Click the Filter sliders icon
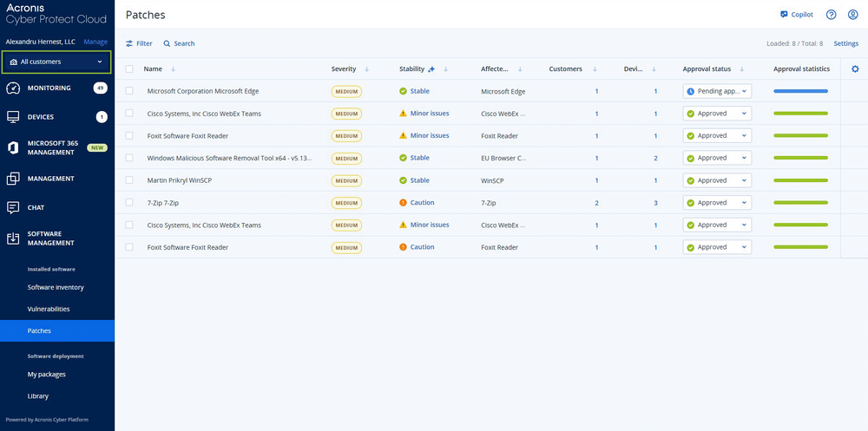868x431 pixels. 129,43
